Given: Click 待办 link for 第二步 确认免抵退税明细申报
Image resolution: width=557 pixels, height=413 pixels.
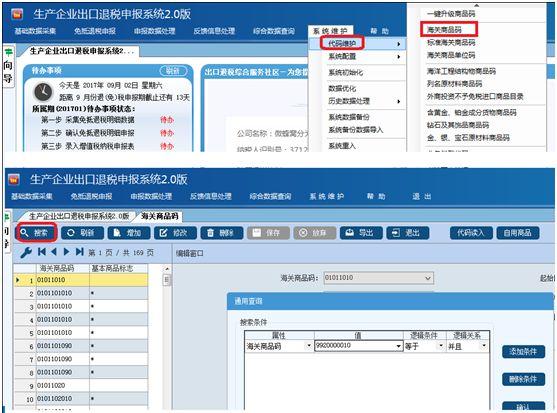Looking at the screenshot, I should click(167, 133).
